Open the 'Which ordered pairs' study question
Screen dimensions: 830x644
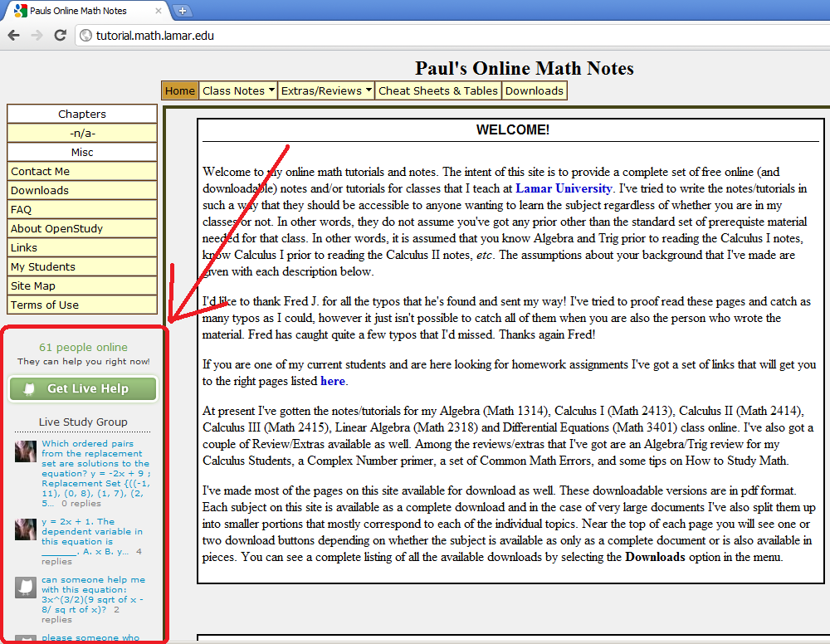[95, 473]
